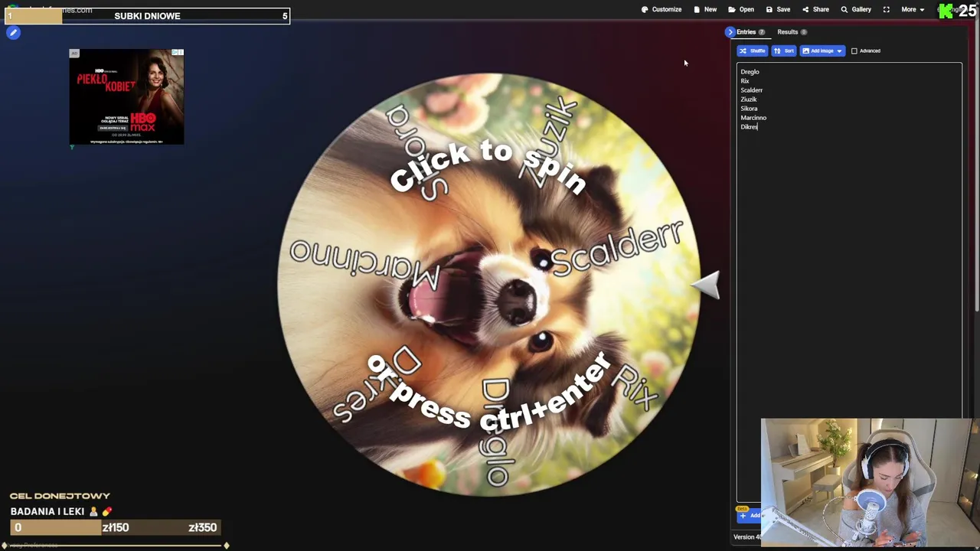Click the Dreglo entry line
The width and height of the screenshot is (980, 551).
point(750,72)
